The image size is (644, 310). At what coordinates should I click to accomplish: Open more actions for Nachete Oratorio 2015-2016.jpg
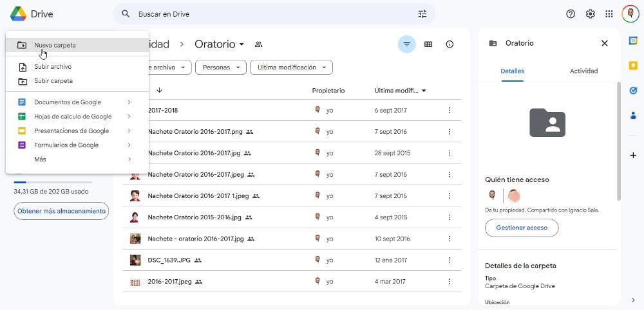click(450, 217)
